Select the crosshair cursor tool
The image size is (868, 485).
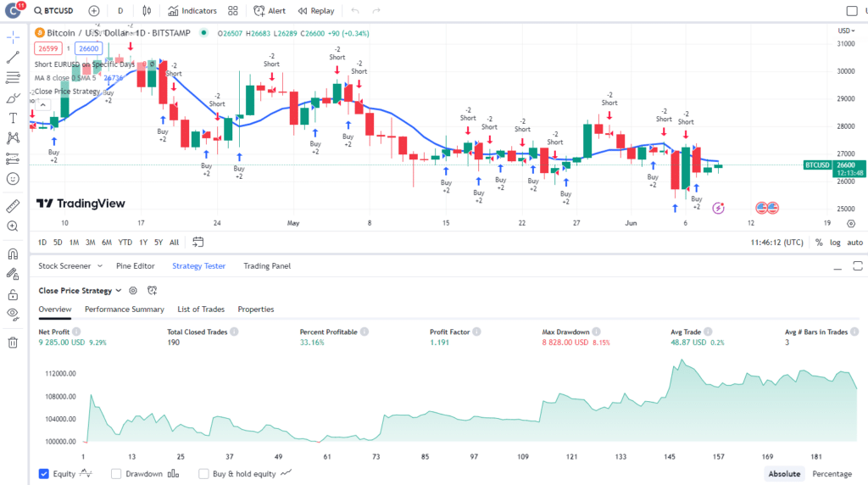pyautogui.click(x=14, y=37)
